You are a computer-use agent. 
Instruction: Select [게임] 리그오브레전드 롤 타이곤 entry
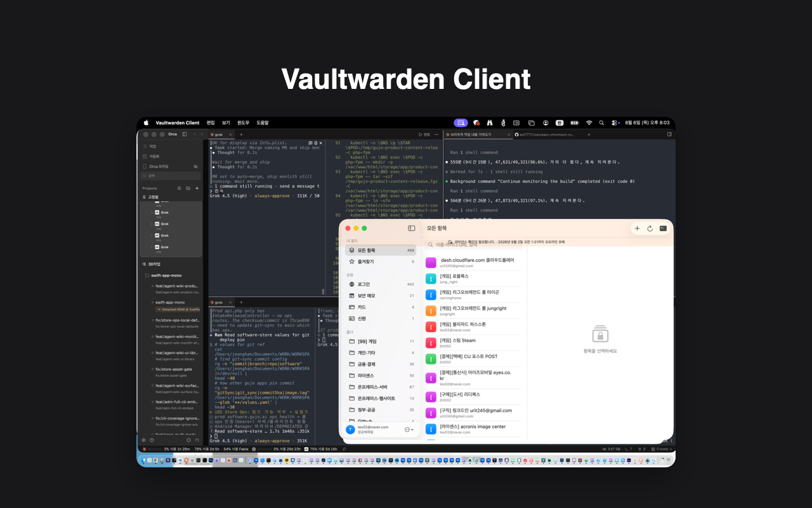point(475,295)
